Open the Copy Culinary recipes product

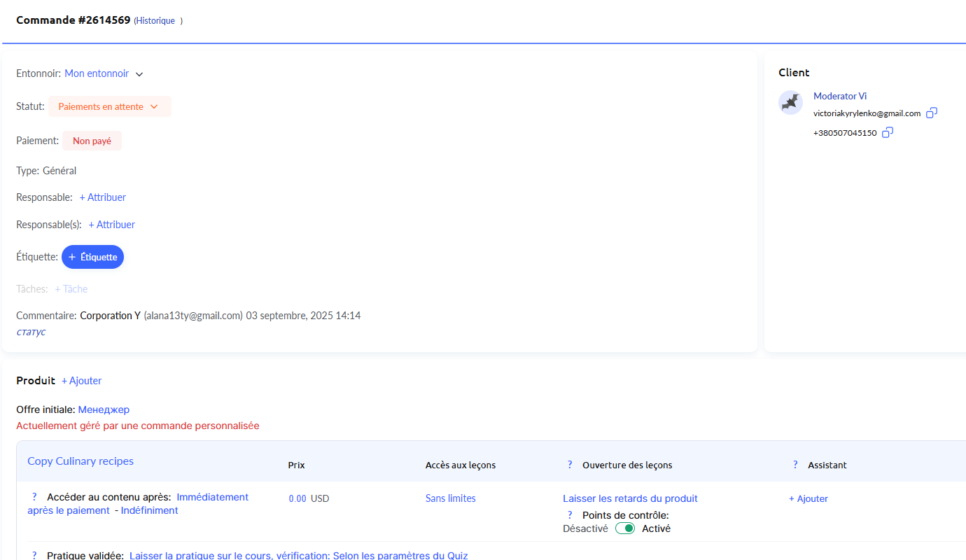click(80, 461)
